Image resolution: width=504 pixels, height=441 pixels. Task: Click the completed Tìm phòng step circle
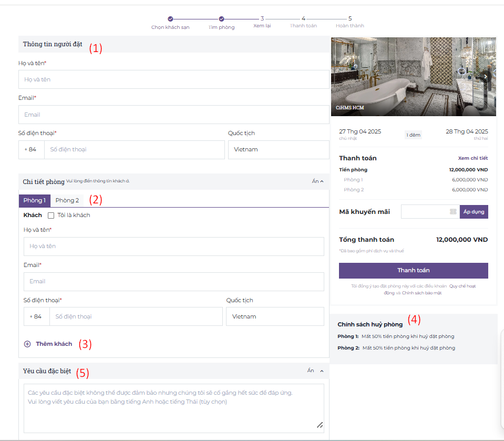click(222, 19)
